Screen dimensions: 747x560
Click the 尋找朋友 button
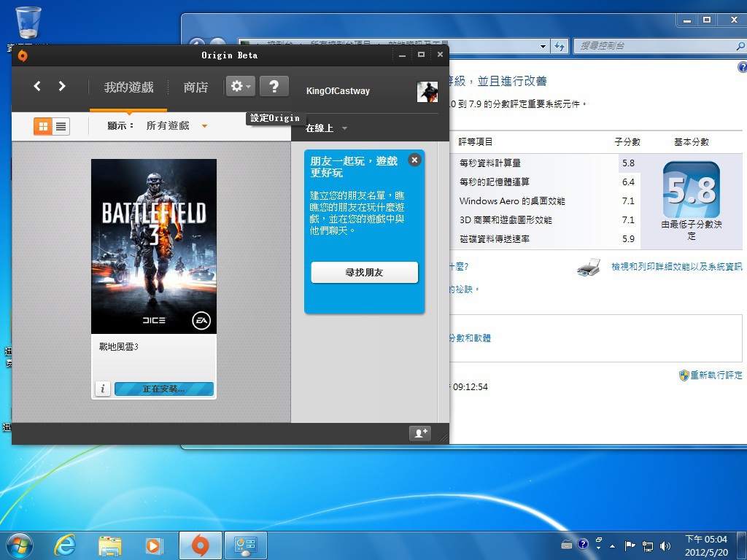point(364,273)
